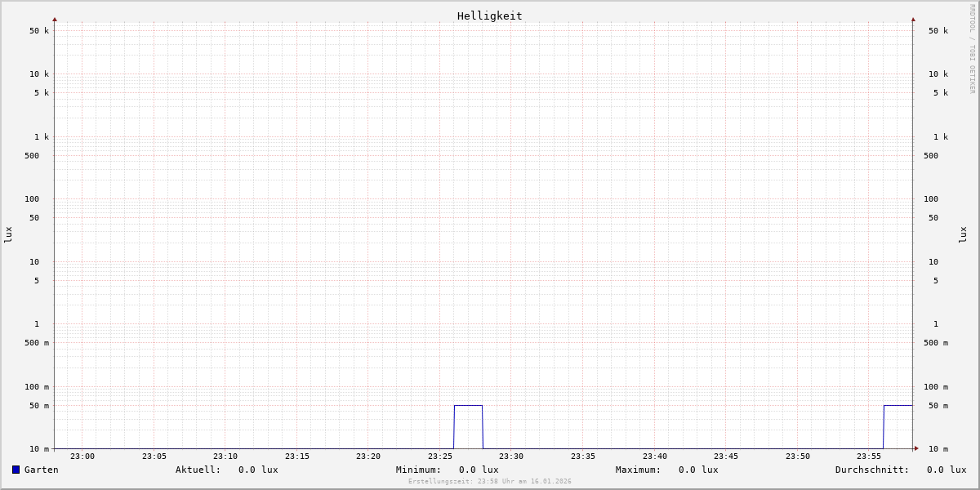Screen dimensions: 980x490
Task: Click the blue pulse plateau between 23:25 and 23:30
Action: click(x=468, y=405)
